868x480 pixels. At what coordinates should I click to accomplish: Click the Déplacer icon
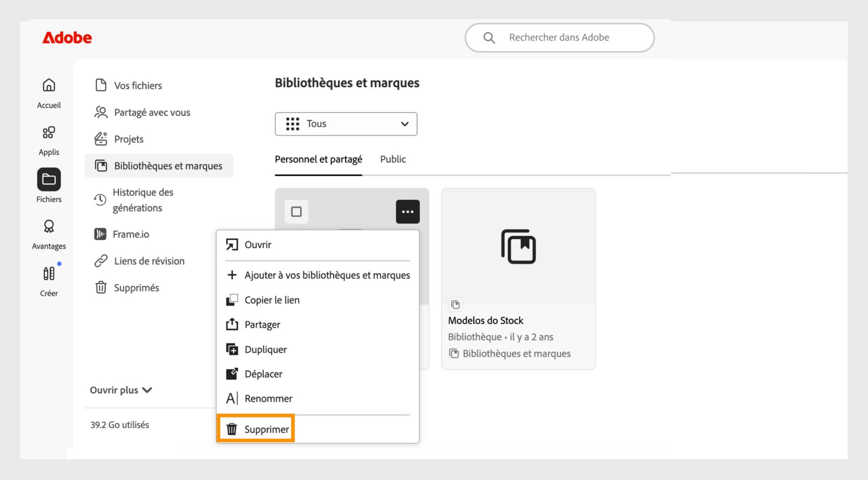pos(232,374)
